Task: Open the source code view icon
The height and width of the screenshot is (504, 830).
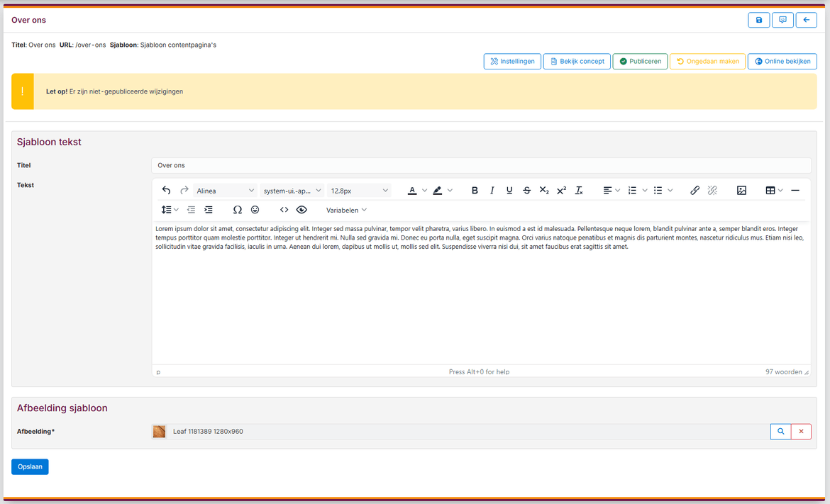Action: click(x=284, y=210)
